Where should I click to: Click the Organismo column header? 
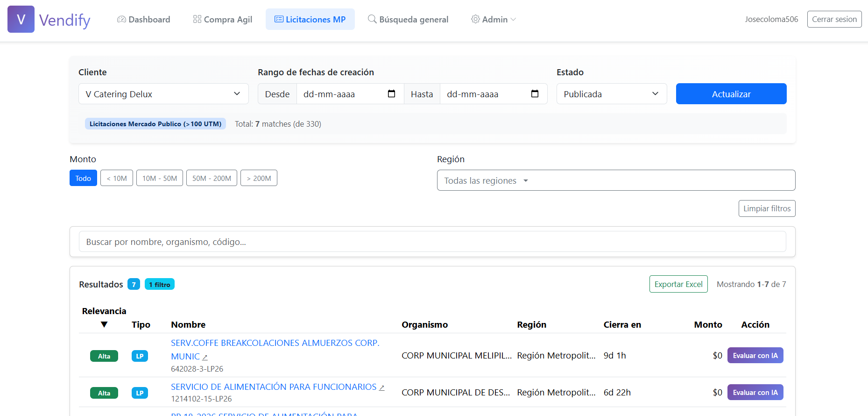(x=424, y=324)
